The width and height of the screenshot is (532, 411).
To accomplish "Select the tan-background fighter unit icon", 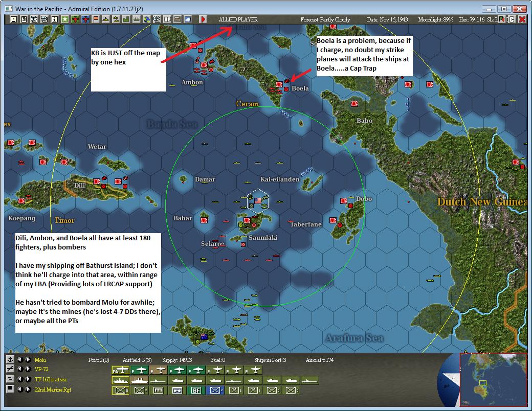I will [x=159, y=370].
